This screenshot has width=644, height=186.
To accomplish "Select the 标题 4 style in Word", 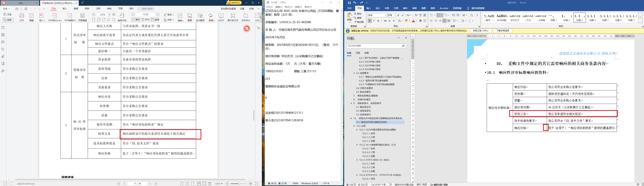I will click(x=592, y=17).
